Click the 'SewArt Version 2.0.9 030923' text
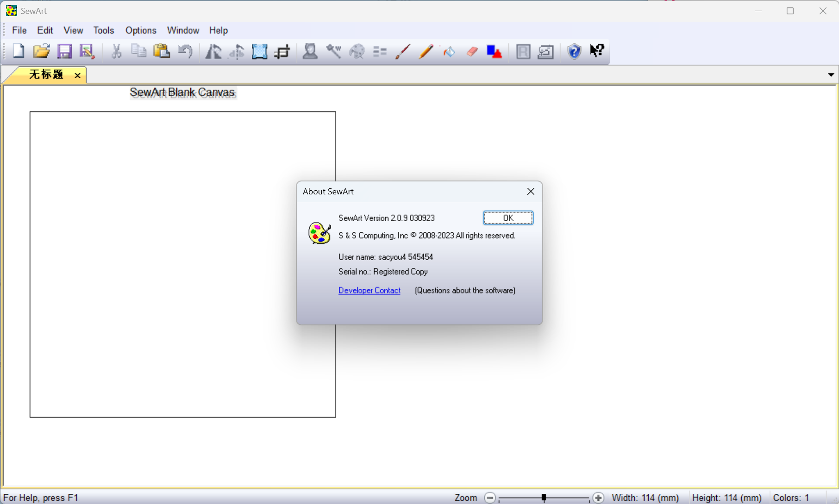839x504 pixels. point(387,218)
